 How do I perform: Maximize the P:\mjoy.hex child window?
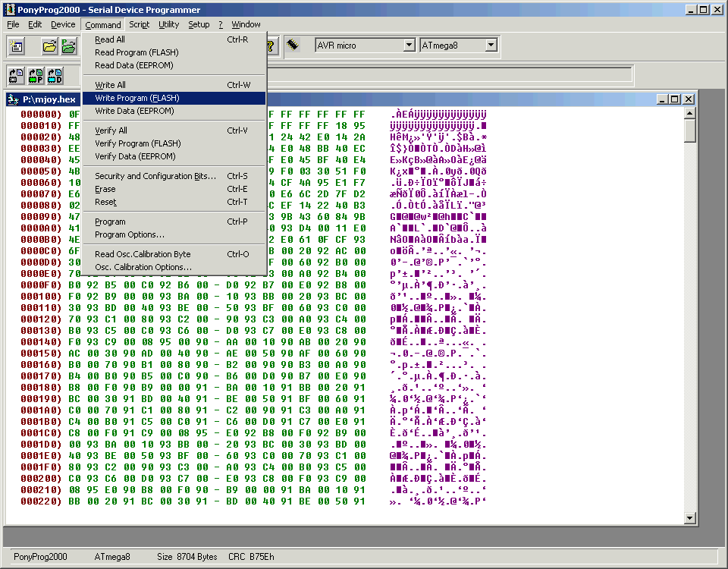pos(675,99)
